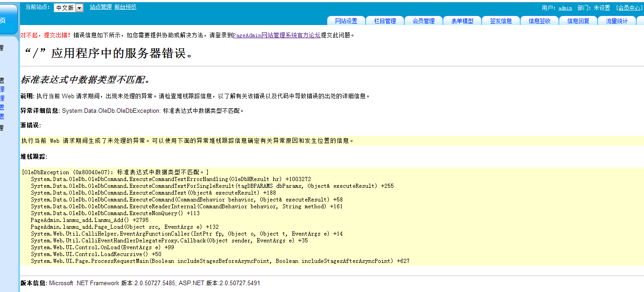Click the 信息签收 tab

(x=539, y=21)
